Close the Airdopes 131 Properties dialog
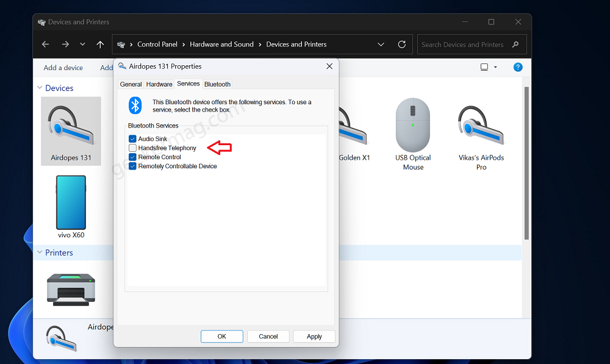This screenshot has height=364, width=610. pos(329,66)
